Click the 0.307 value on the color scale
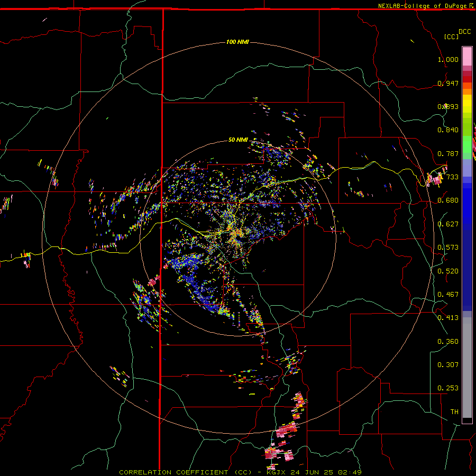Image resolution: width=476 pixels, height=476 pixels. 448,365
